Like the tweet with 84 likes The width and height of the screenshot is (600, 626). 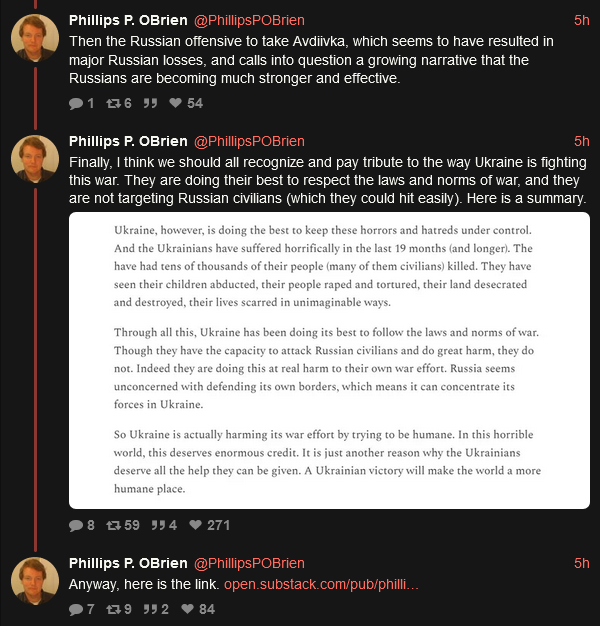pos(176,609)
